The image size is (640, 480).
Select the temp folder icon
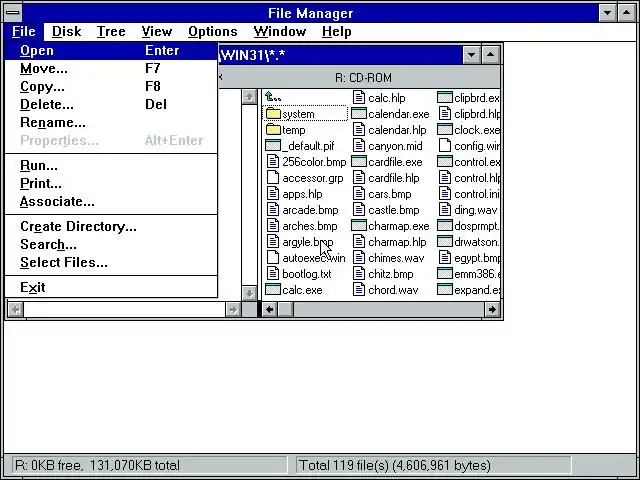point(273,130)
